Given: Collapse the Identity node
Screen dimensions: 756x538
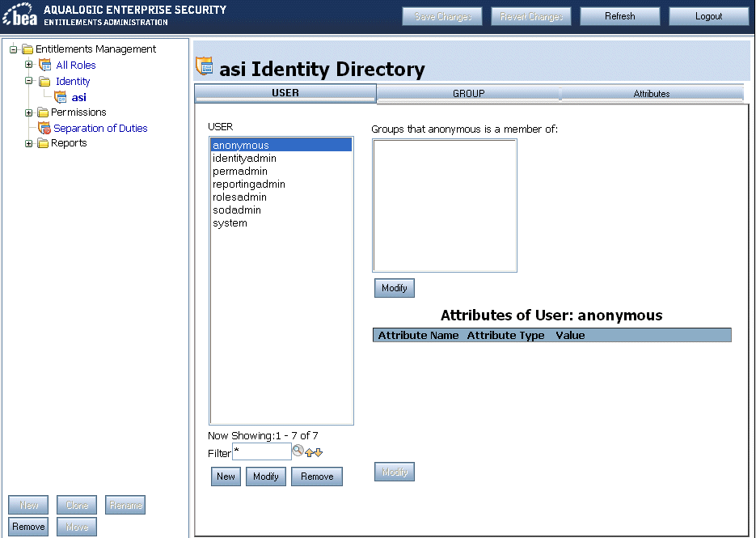Looking at the screenshot, I should (29, 81).
